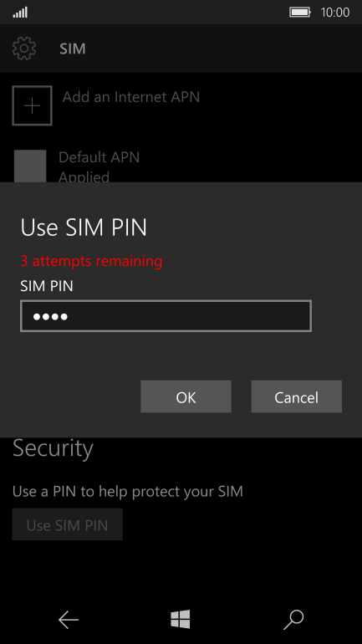
Task: Select the Add an Internet APN label
Action: tap(131, 97)
